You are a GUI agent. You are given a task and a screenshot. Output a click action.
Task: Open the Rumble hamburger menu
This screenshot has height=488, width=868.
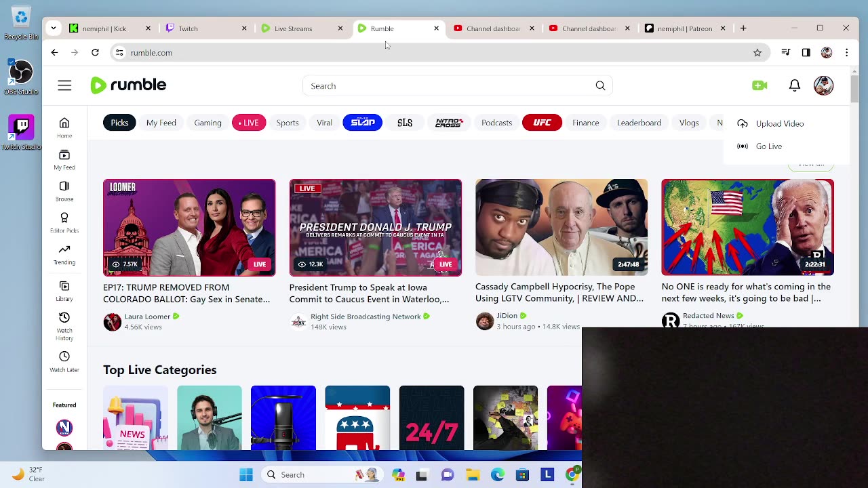(64, 85)
